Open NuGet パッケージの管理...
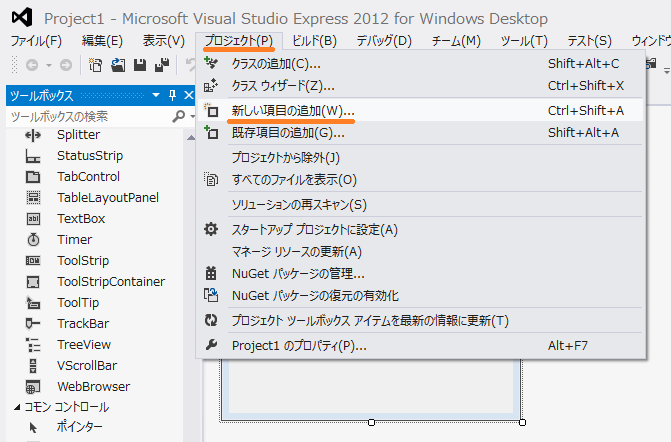671x442 pixels. tap(420, 274)
